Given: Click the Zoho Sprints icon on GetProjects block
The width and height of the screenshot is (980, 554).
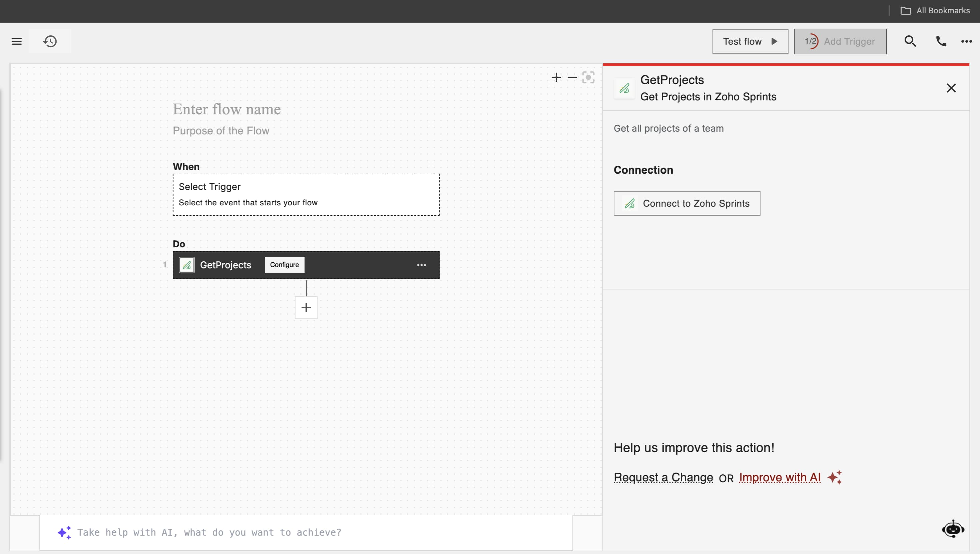Looking at the screenshot, I should coord(186,265).
